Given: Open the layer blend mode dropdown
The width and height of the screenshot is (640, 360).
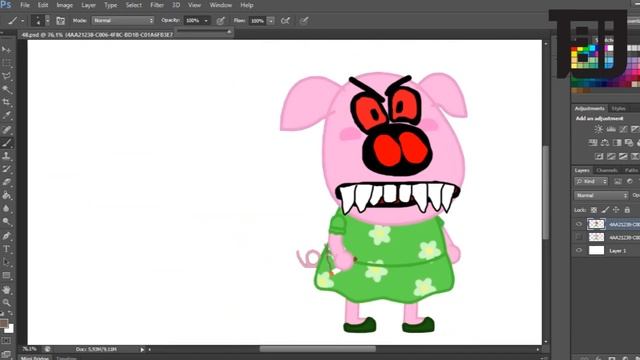Looking at the screenshot, I should pos(601,196).
